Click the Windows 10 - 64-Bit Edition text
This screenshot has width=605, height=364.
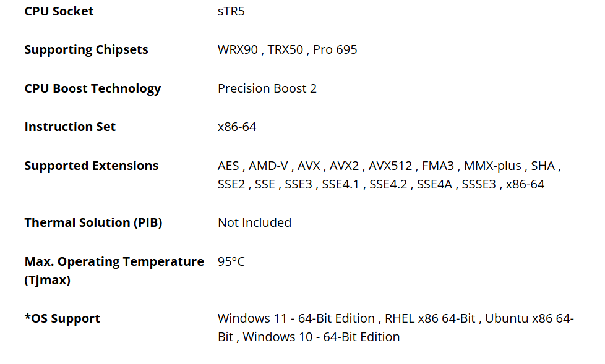point(321,337)
